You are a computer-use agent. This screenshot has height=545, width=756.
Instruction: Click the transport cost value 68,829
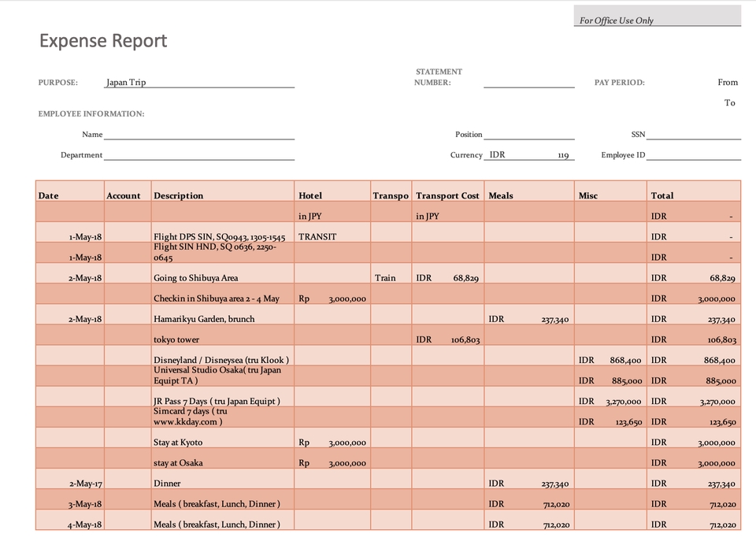(x=448, y=273)
